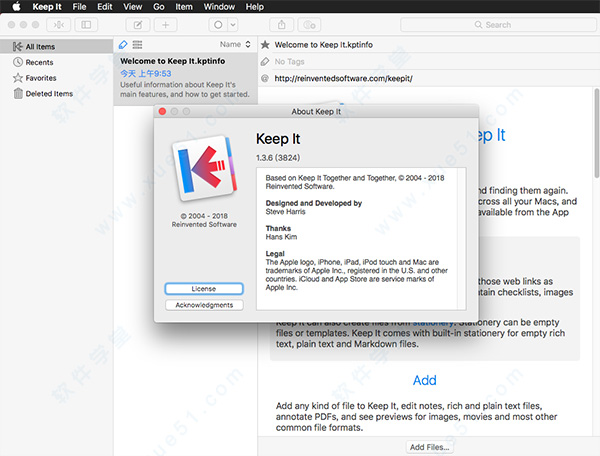Open the Name sort order dropdown
Viewport: 600px width, 456px height.
[235, 44]
